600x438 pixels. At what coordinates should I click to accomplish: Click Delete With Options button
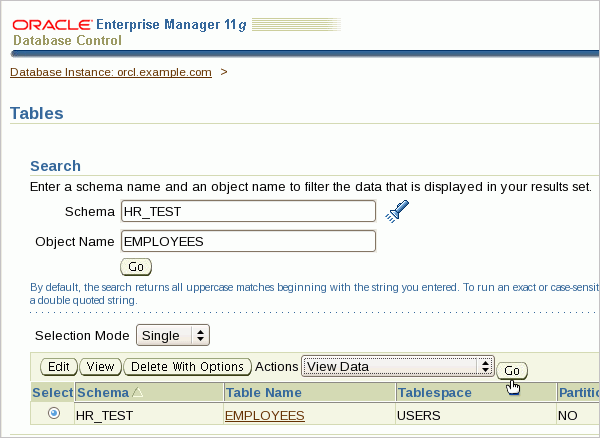[187, 367]
